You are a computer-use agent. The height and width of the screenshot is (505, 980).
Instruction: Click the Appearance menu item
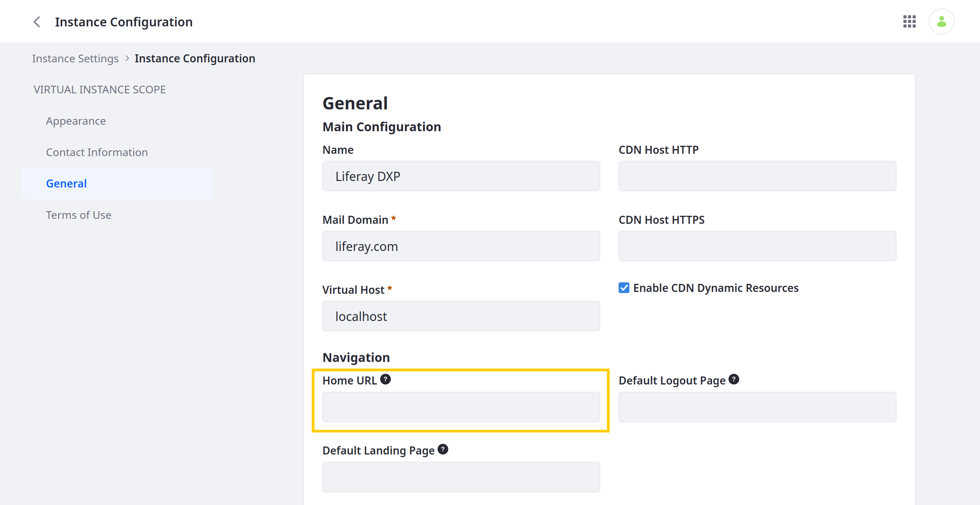pos(76,121)
